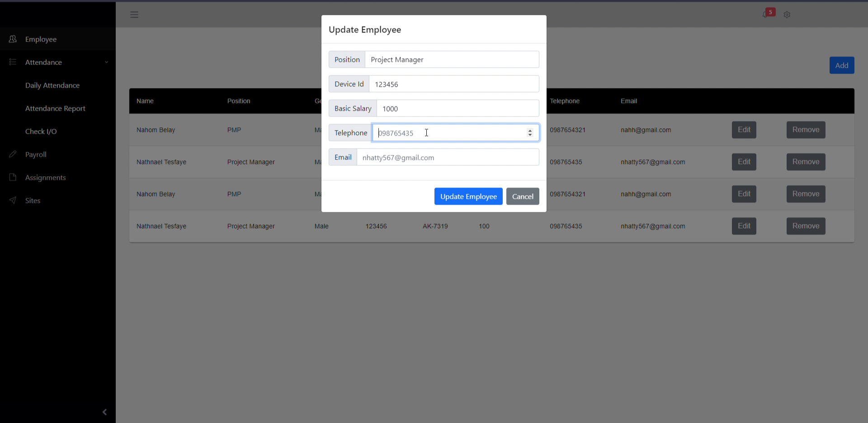Image resolution: width=868 pixels, height=423 pixels.
Task: Open the Check I/O menu entry
Action: pyautogui.click(x=41, y=131)
